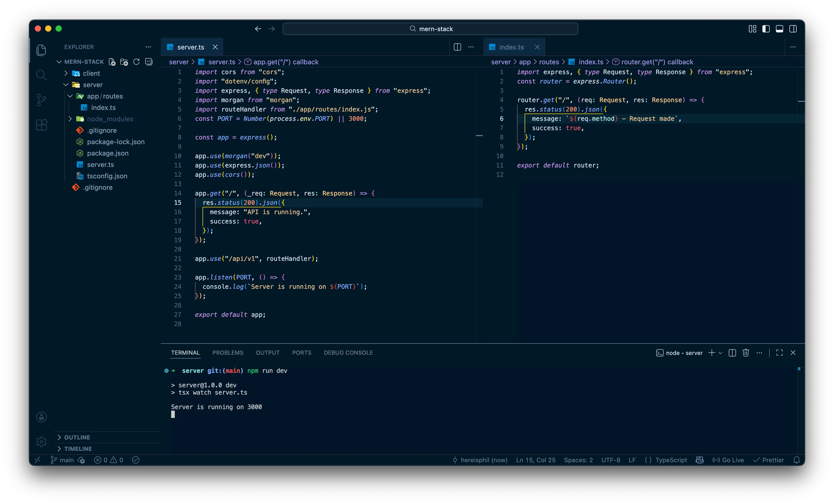Click Copilot status icon in status bar
834x504 pixels.
[700, 460]
